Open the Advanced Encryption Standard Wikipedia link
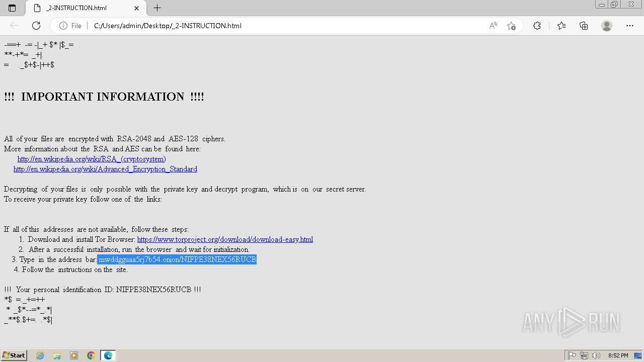Image resolution: width=644 pixels, height=362 pixels. tap(105, 169)
